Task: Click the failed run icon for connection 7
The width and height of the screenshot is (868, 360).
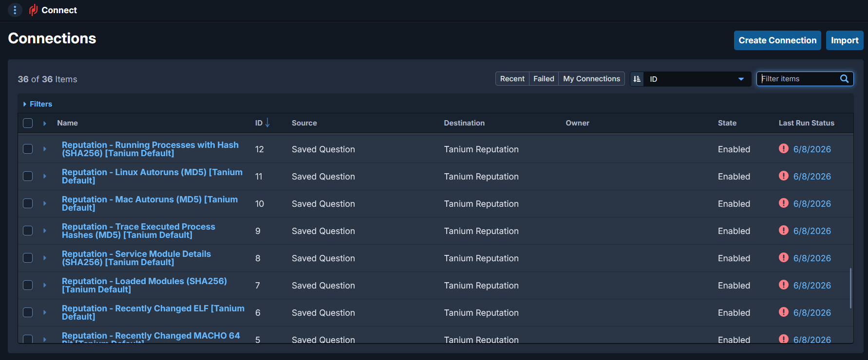Action: coord(783,285)
